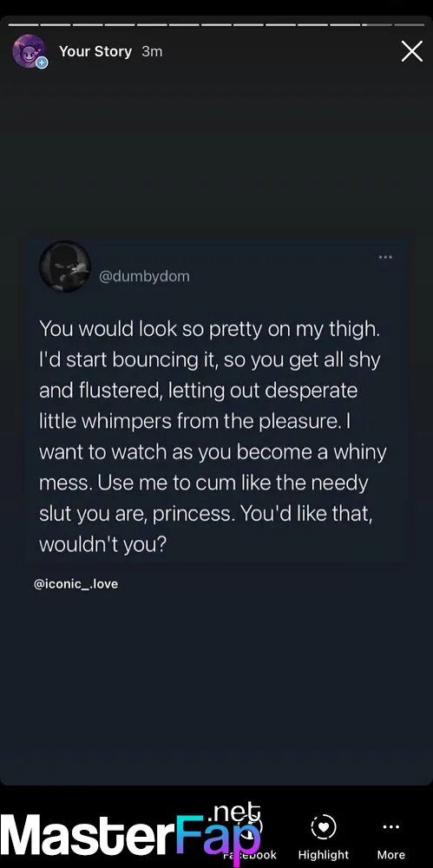Tap the 3m timestamp
This screenshot has width=433, height=868.
[x=152, y=51]
